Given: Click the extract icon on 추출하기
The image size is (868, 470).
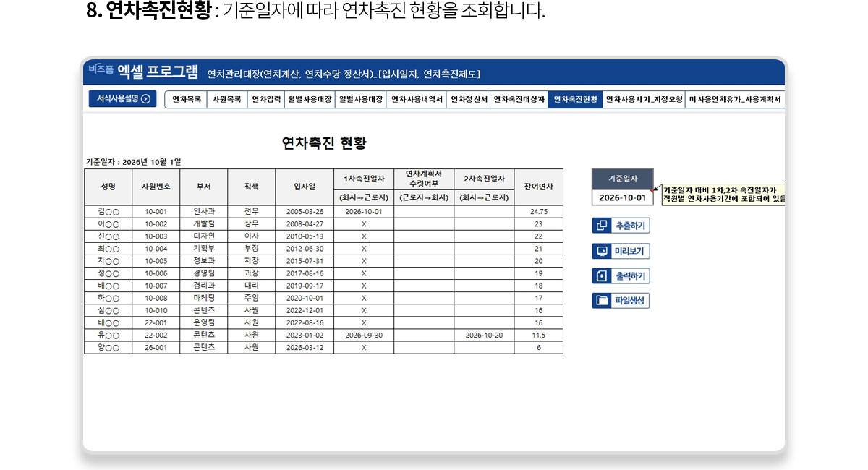Looking at the screenshot, I should point(602,226).
